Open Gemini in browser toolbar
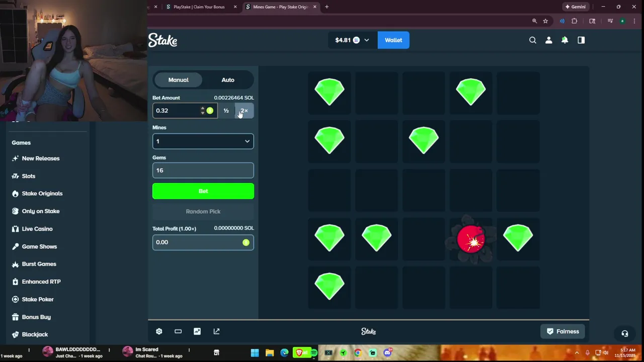 576,7
